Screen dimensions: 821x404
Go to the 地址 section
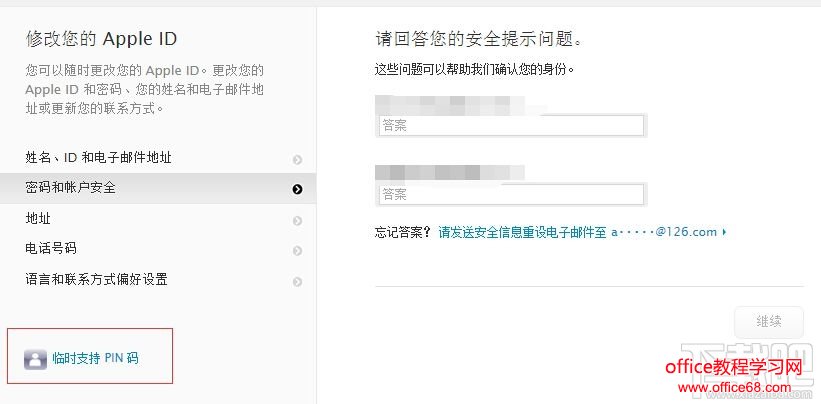tap(38, 218)
